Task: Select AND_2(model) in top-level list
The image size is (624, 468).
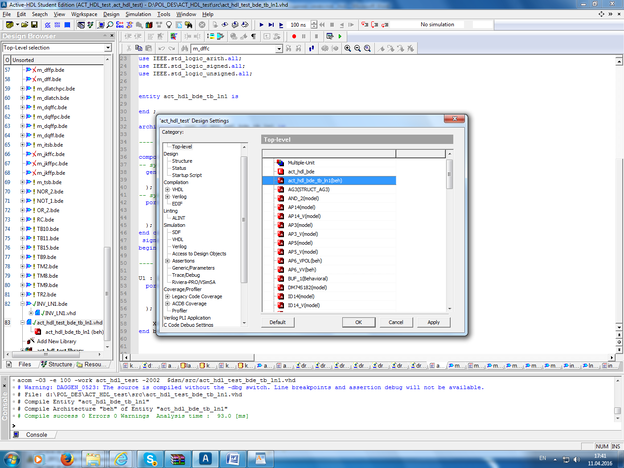Action: (x=303, y=198)
